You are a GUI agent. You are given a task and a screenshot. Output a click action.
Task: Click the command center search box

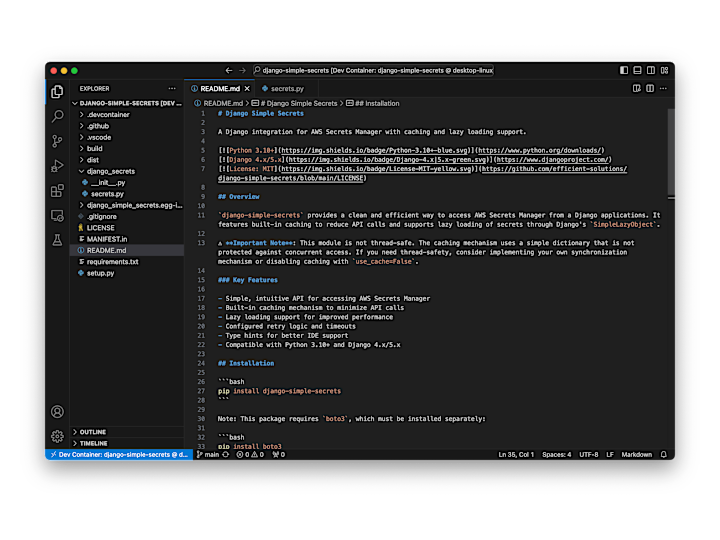[373, 70]
